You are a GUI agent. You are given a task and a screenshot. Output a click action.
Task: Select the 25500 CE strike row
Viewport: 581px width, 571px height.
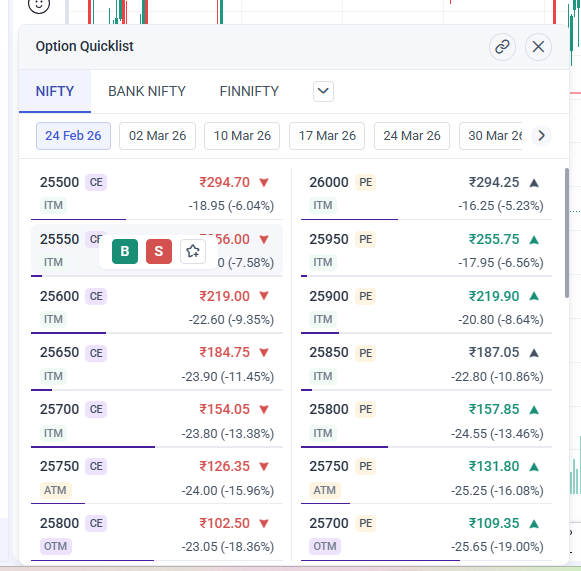pos(157,193)
